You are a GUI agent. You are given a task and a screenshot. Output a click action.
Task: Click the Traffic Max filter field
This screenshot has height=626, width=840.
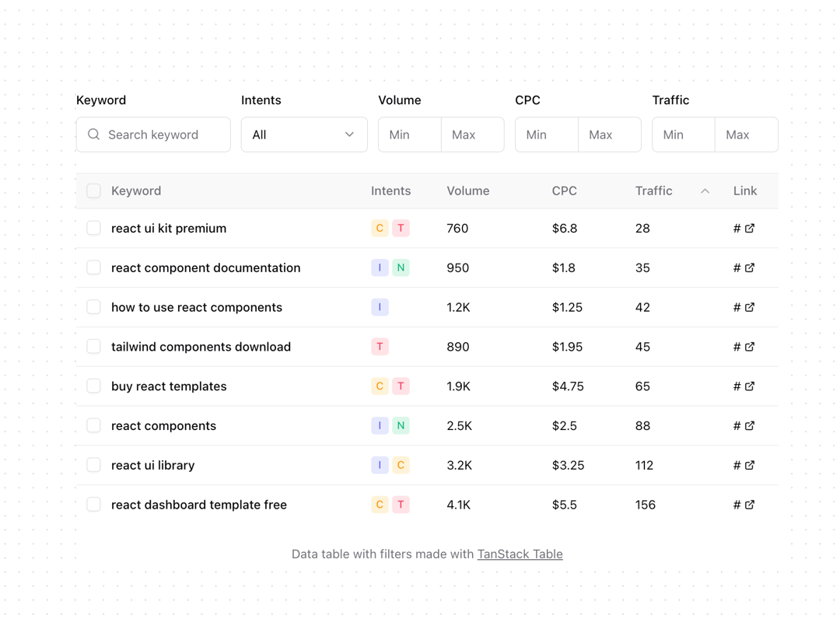746,135
